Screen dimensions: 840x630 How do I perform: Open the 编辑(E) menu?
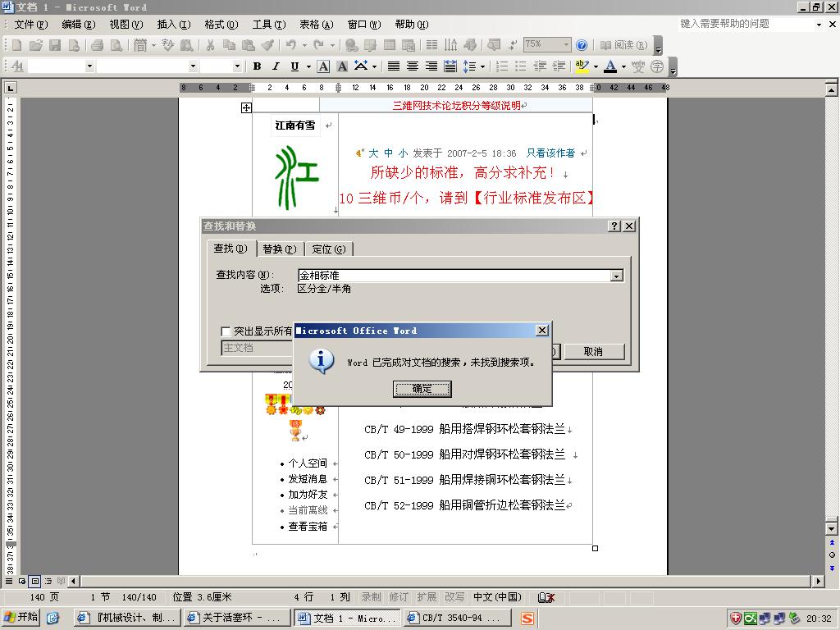coord(78,25)
